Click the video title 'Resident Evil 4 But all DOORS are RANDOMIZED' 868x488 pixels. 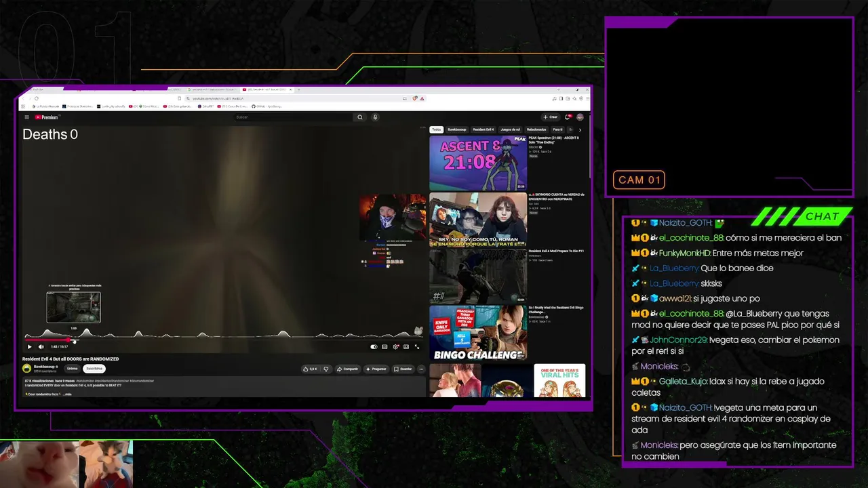click(71, 359)
